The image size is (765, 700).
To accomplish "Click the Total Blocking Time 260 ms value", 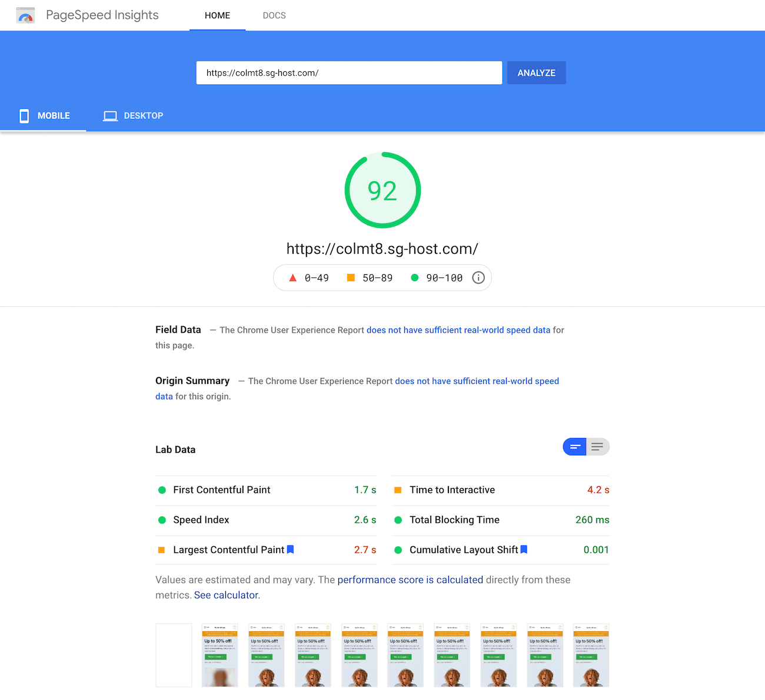I will 593,520.
